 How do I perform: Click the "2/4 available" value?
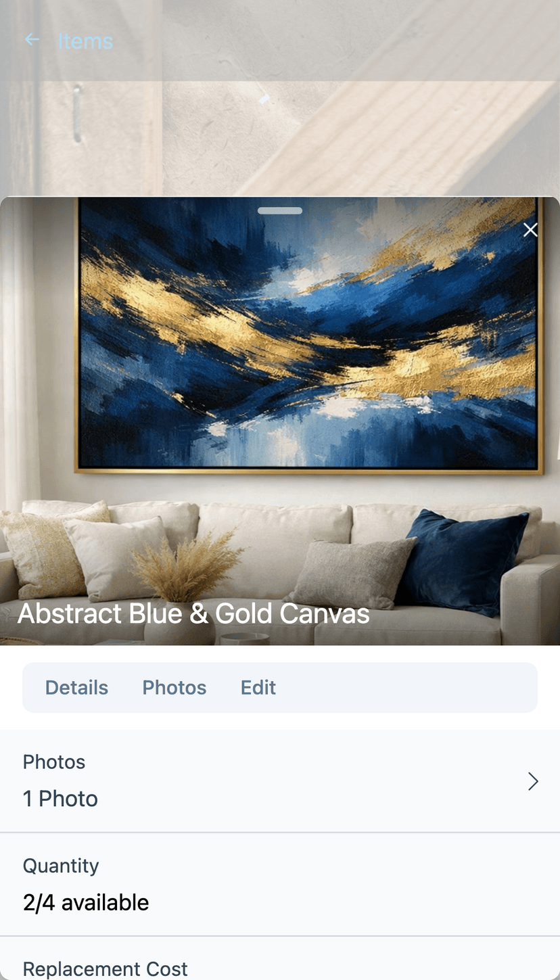(86, 902)
